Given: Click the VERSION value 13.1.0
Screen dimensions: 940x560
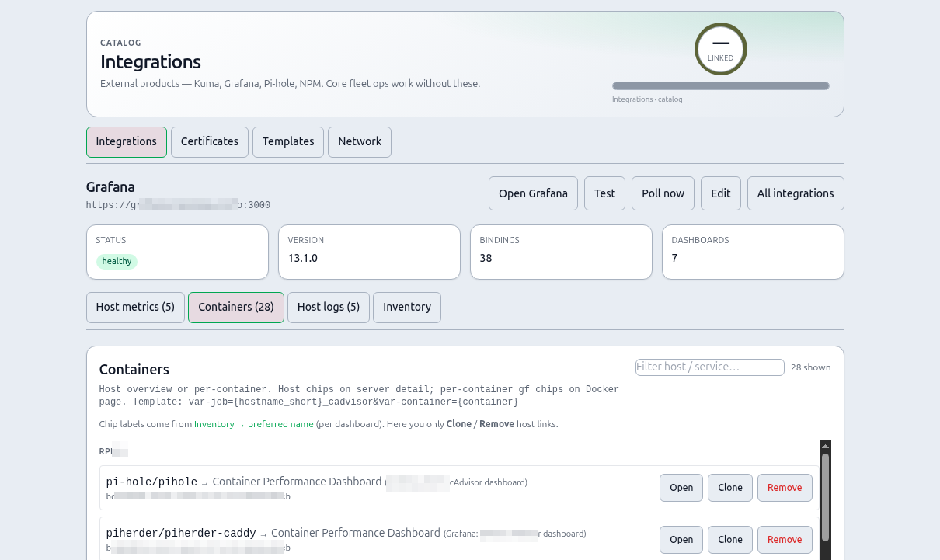Looking at the screenshot, I should [x=303, y=258].
